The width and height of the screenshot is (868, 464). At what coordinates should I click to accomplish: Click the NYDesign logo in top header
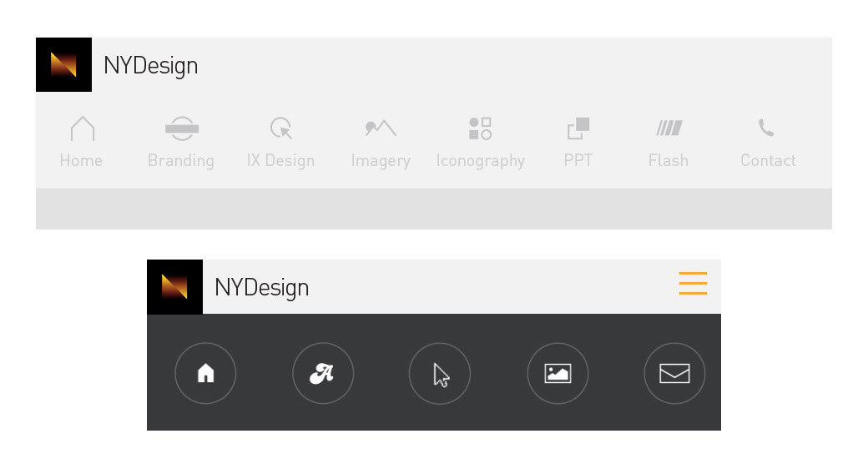coord(63,65)
